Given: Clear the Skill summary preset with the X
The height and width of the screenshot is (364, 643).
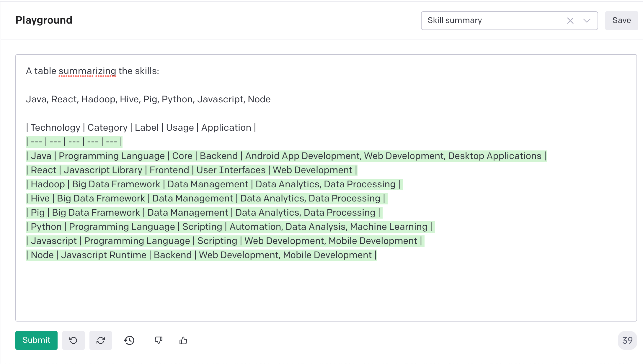Looking at the screenshot, I should pyautogui.click(x=570, y=20).
